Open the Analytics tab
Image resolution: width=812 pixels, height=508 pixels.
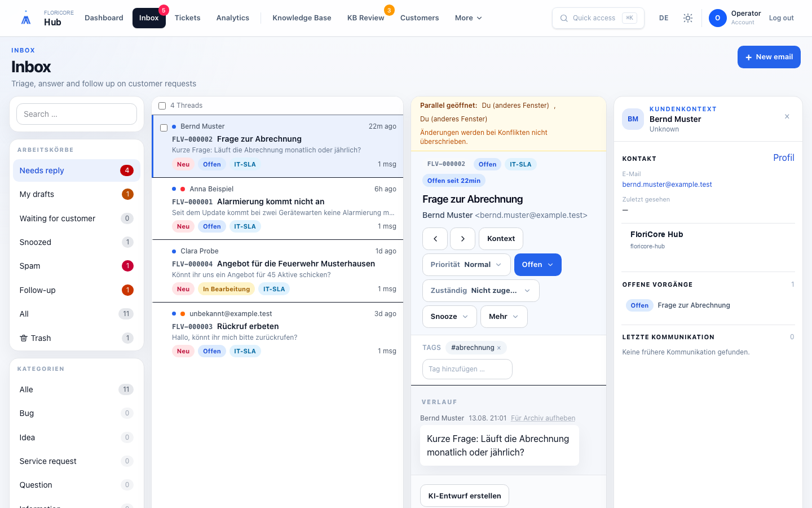(233, 18)
